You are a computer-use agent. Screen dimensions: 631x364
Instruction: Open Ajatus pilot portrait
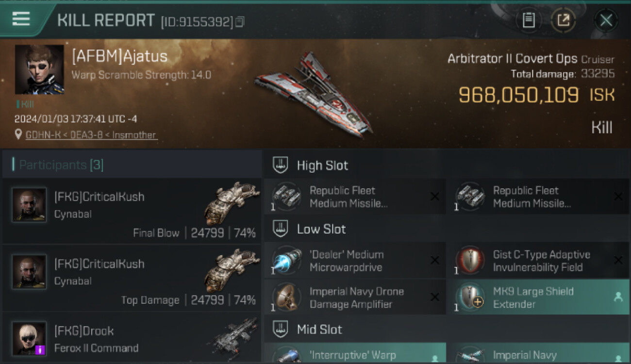point(39,69)
